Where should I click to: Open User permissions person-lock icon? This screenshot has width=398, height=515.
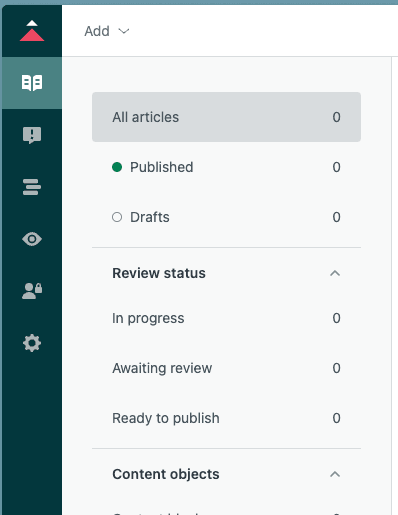coord(32,291)
